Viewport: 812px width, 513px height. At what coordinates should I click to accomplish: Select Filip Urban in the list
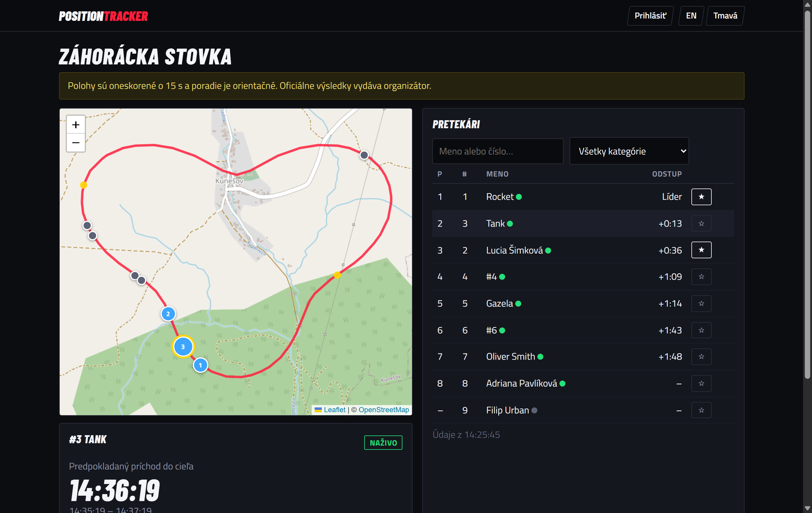(507, 410)
